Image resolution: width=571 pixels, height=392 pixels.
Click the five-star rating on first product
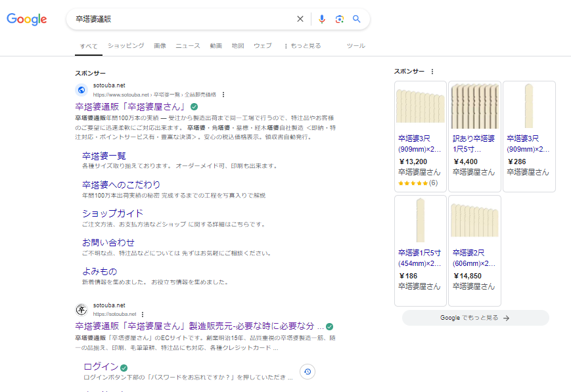pyautogui.click(x=413, y=183)
